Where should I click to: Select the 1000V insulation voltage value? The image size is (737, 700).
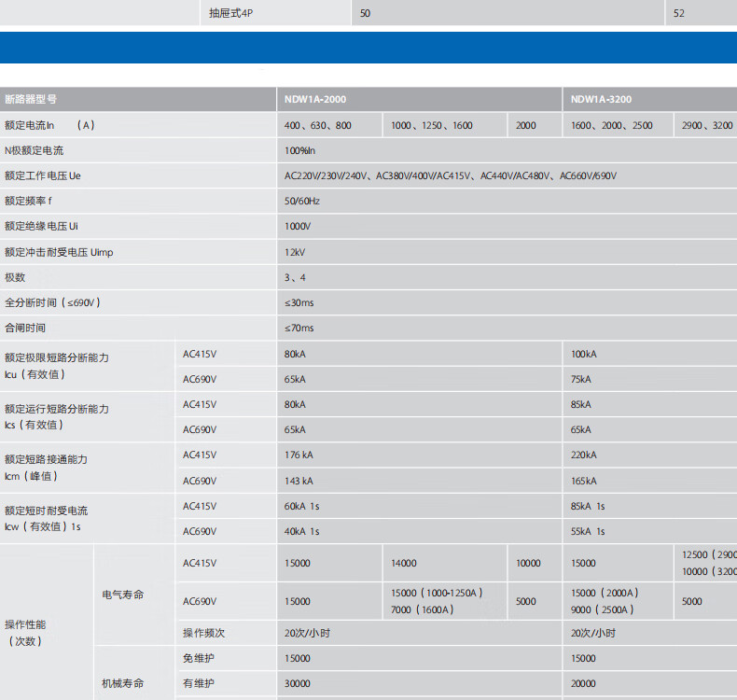coord(298,227)
